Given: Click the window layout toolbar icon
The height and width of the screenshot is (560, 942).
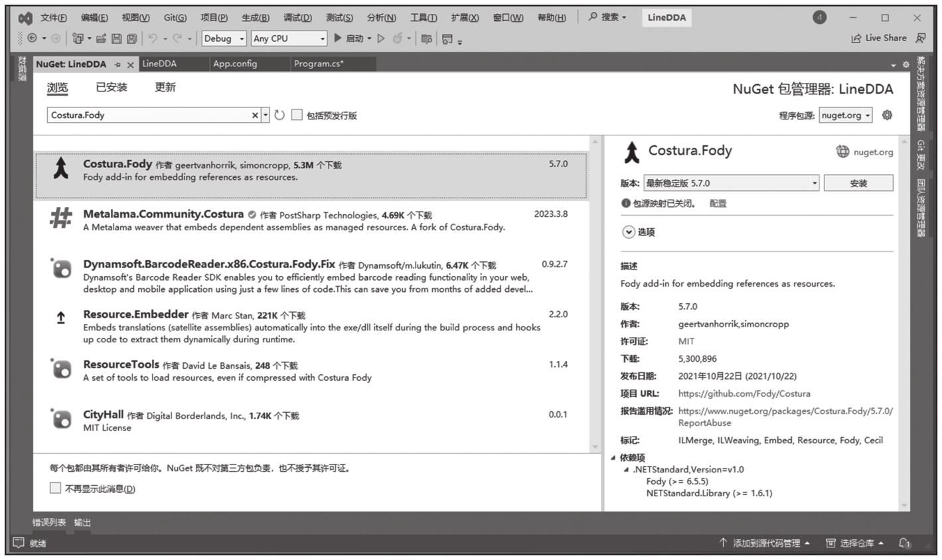Looking at the screenshot, I should (x=447, y=39).
